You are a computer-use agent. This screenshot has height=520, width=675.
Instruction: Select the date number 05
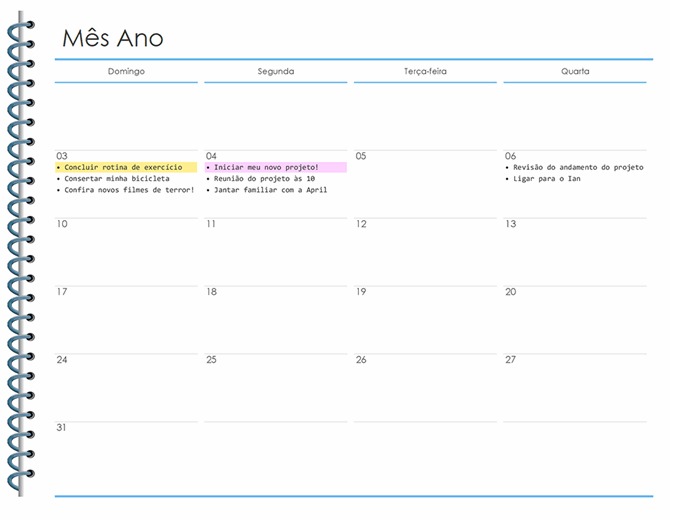361,156
